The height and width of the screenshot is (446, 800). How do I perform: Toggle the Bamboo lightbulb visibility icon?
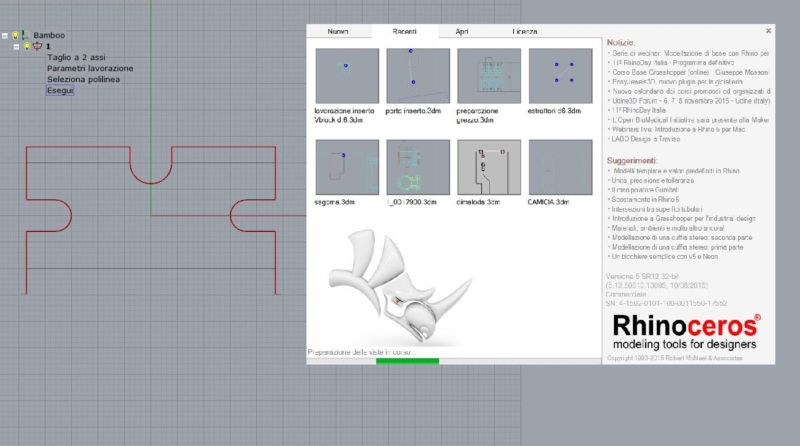tap(15, 35)
